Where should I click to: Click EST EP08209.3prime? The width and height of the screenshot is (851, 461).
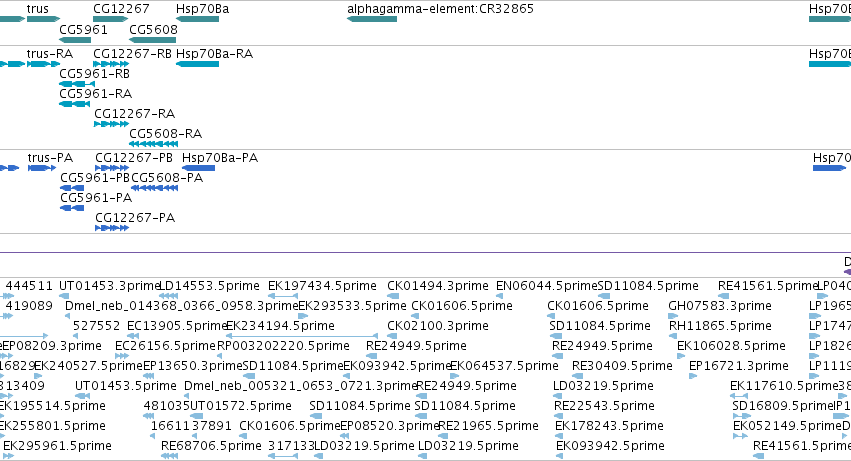(51, 346)
